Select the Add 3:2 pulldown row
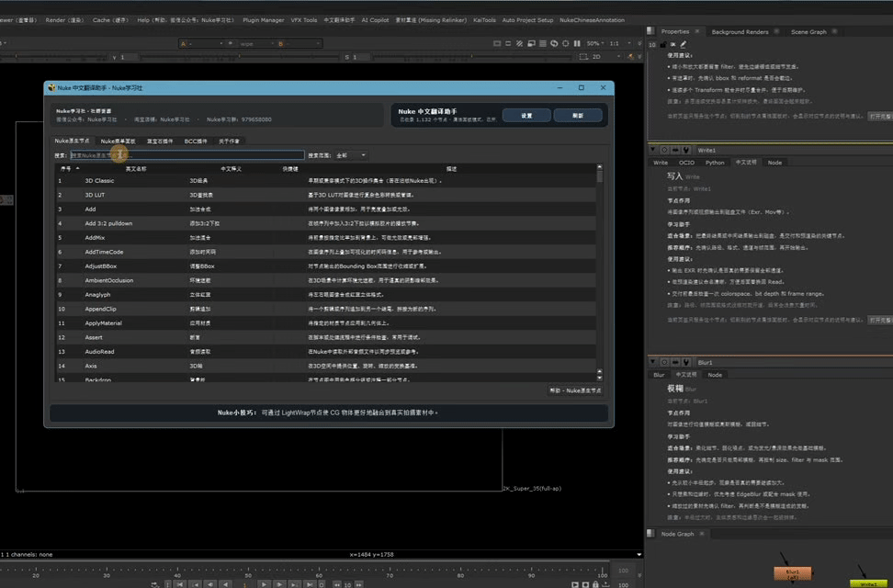 coord(326,223)
